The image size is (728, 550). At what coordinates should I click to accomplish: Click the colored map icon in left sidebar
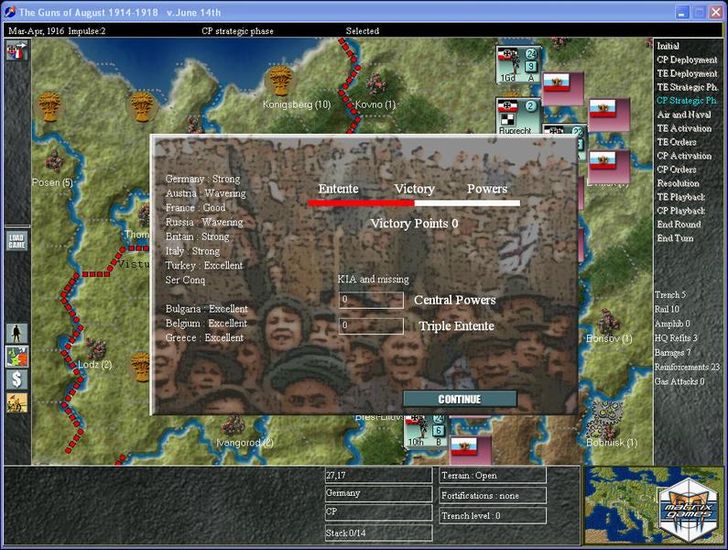[17, 356]
